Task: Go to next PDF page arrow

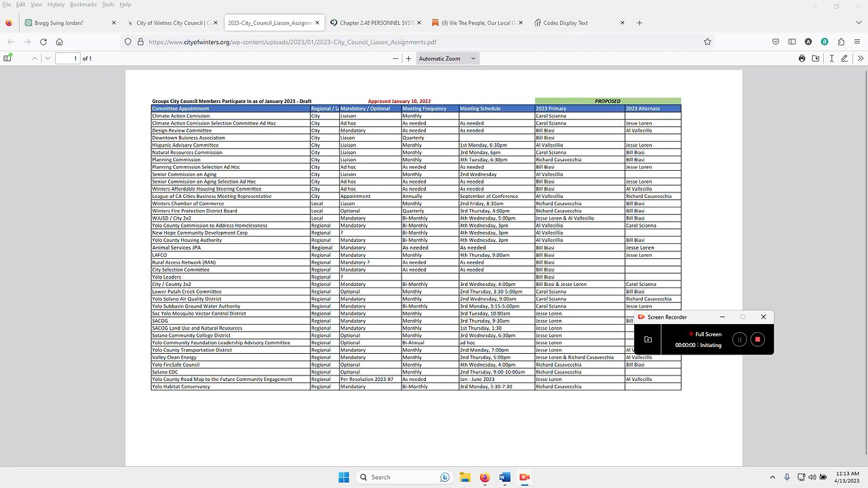Action: click(x=47, y=58)
